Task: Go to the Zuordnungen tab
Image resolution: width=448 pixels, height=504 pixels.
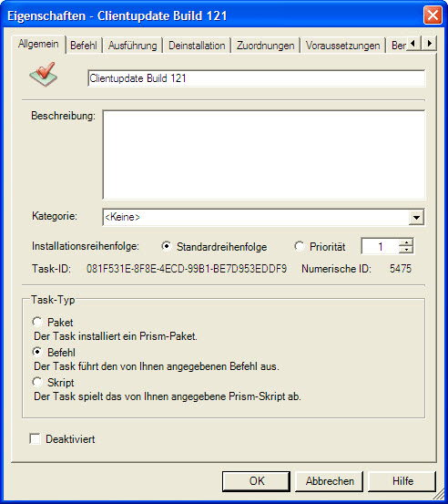Action: click(x=265, y=46)
